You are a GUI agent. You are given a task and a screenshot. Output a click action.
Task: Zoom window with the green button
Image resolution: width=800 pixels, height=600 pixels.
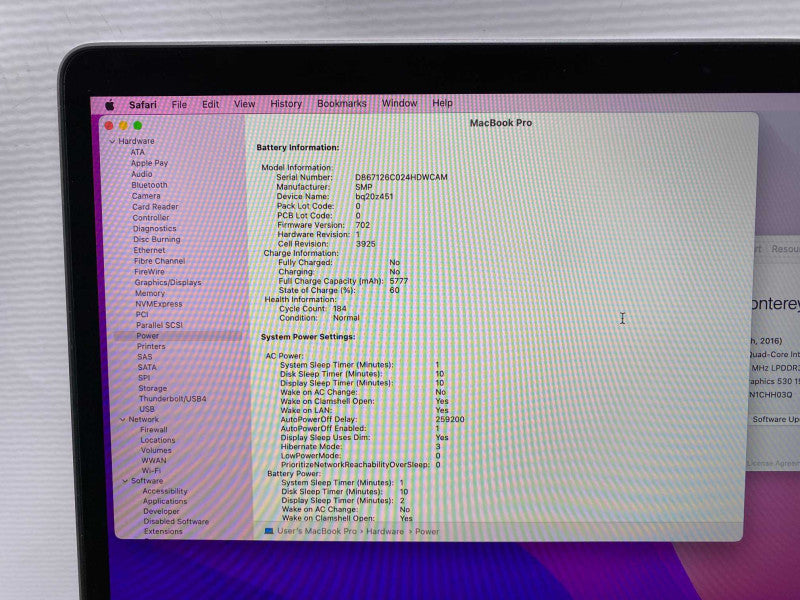pos(138,126)
